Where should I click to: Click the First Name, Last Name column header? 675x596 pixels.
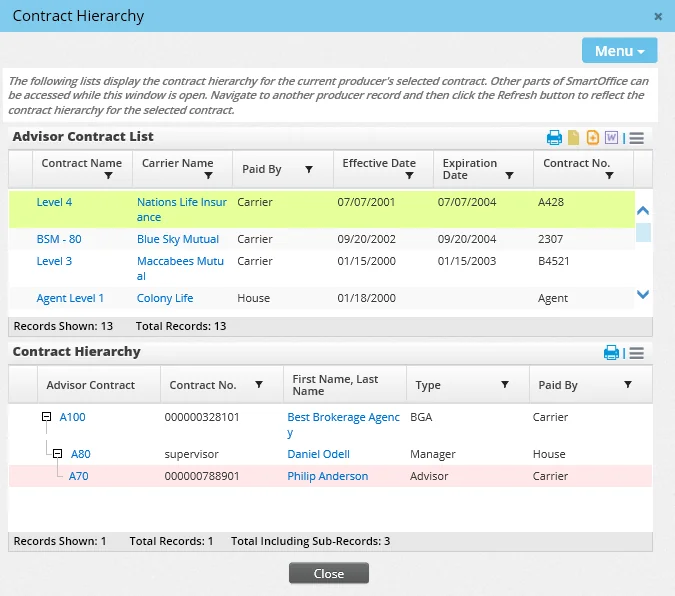pyautogui.click(x=344, y=385)
